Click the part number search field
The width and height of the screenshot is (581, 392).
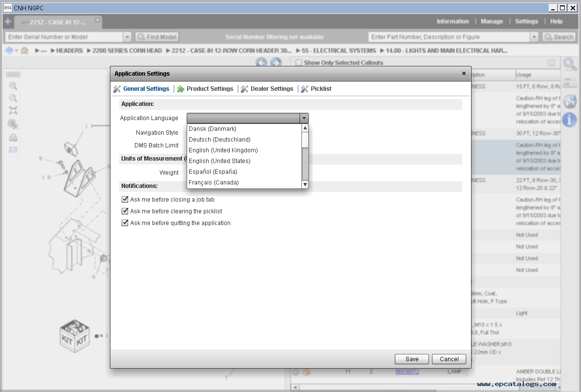point(449,37)
